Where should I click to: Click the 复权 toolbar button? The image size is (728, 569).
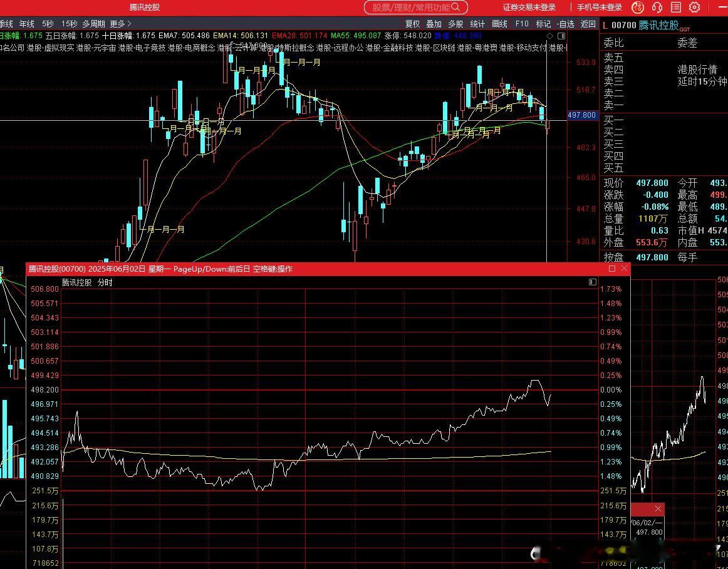(x=412, y=24)
